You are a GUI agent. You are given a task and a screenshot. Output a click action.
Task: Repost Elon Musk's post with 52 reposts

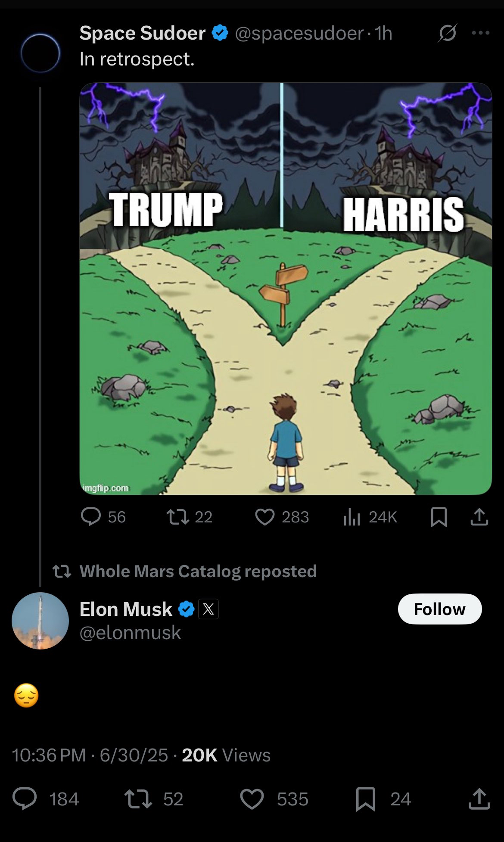pyautogui.click(x=138, y=799)
